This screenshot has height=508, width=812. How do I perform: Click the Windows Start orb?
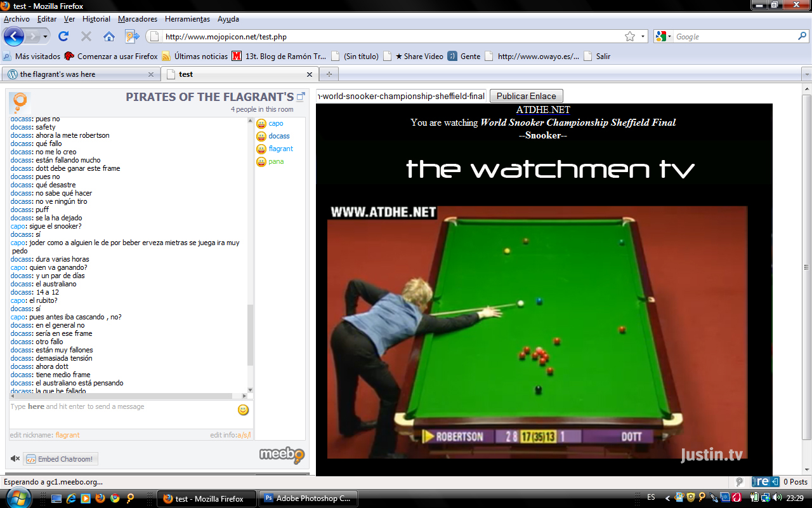click(18, 498)
